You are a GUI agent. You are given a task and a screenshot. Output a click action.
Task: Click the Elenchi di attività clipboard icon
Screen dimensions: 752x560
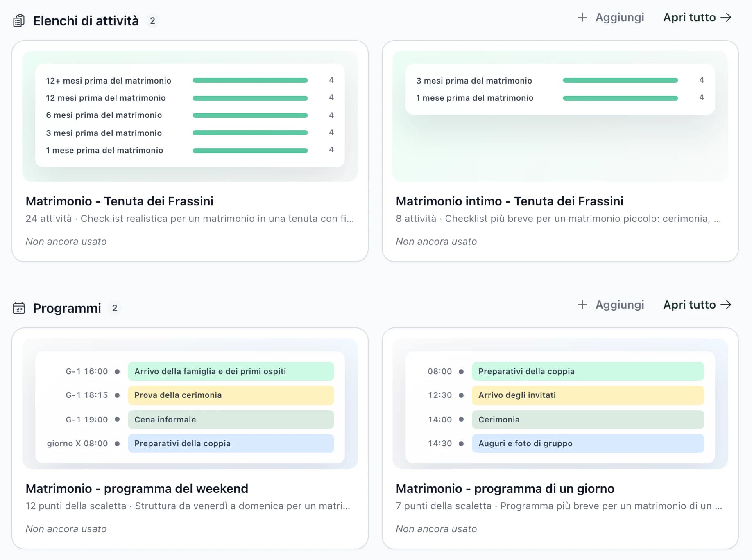pos(19,20)
